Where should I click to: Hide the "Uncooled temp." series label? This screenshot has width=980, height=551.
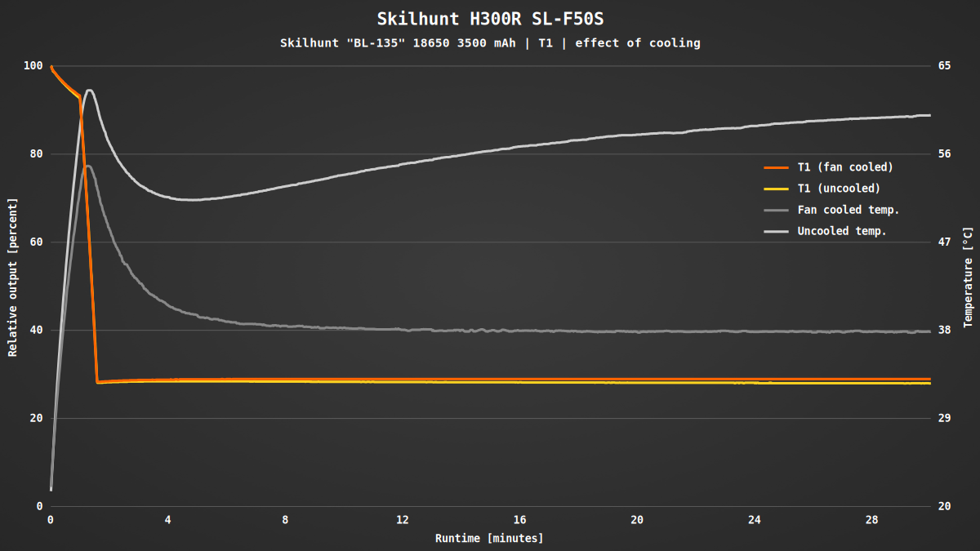click(x=842, y=231)
